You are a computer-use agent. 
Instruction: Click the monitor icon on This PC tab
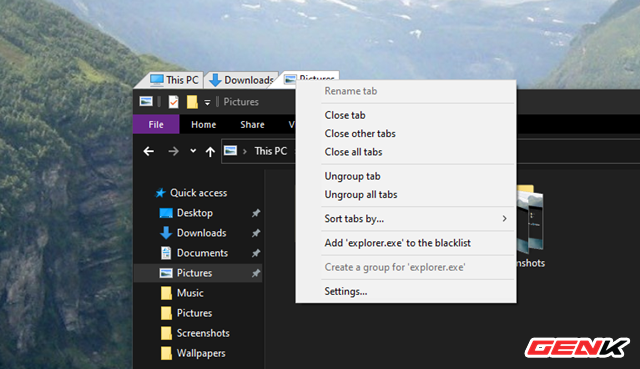(157, 80)
